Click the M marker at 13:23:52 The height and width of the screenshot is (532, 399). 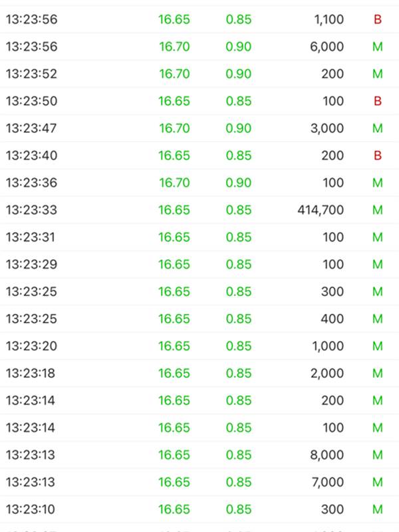pos(378,74)
